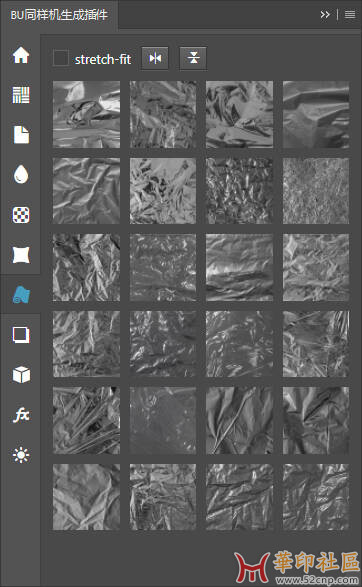
Task: Open the checkered circle sidebar icon
Action: [21, 215]
